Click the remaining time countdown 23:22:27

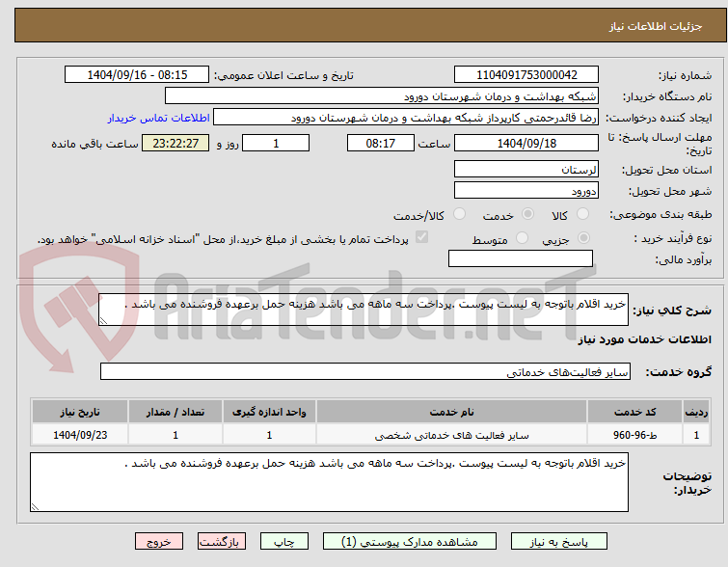[x=175, y=143]
